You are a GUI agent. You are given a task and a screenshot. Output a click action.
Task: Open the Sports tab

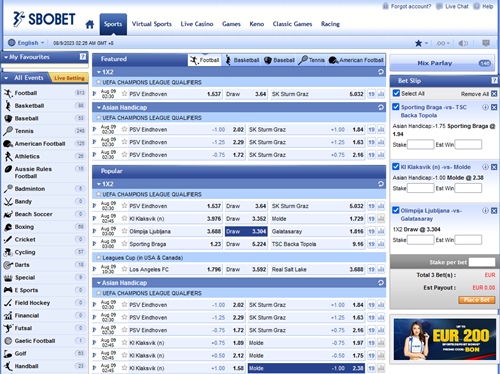click(113, 24)
